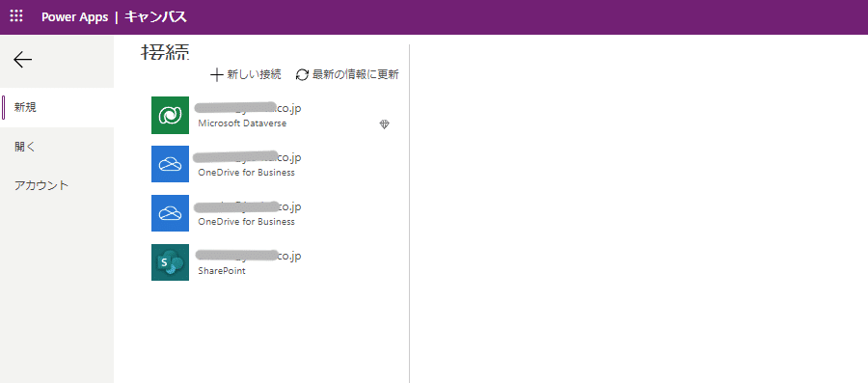Open the app launcher waffle icon
This screenshot has width=868, height=383.
(x=16, y=16)
